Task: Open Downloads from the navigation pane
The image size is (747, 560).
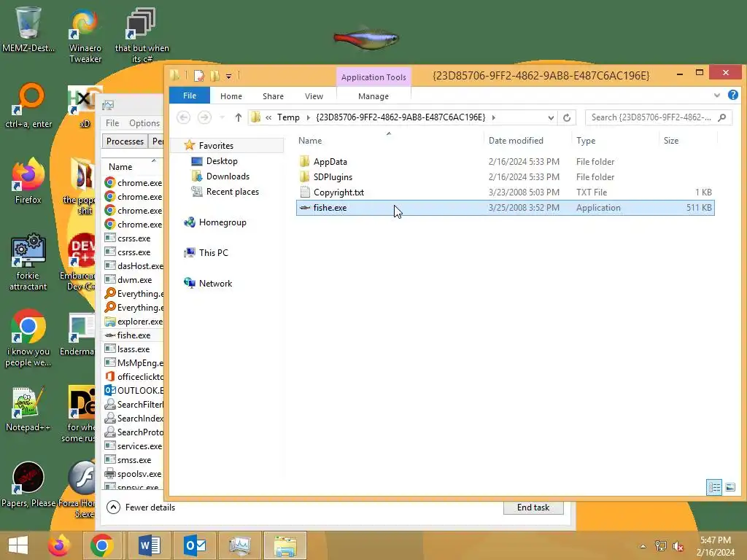Action: 228,176
